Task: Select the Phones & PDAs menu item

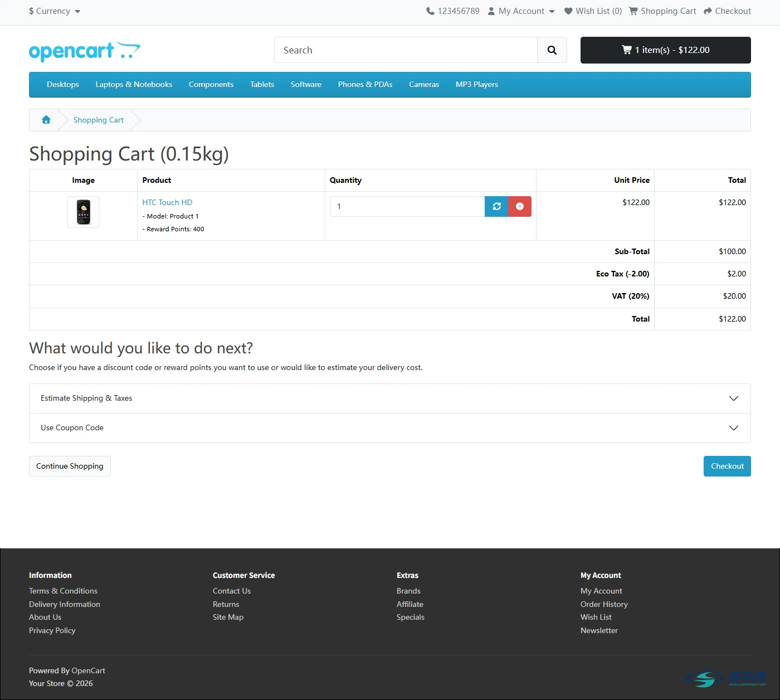Action: [x=365, y=85]
